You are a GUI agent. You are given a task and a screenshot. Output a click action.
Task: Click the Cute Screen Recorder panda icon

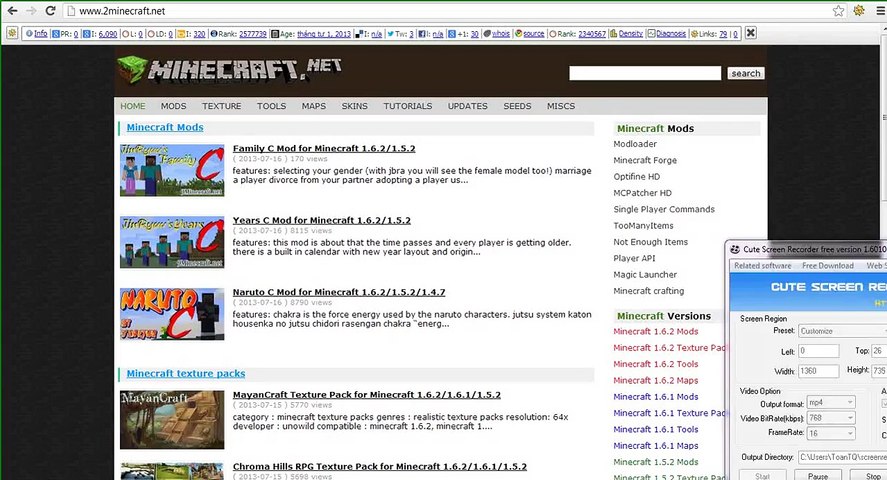[x=735, y=249]
